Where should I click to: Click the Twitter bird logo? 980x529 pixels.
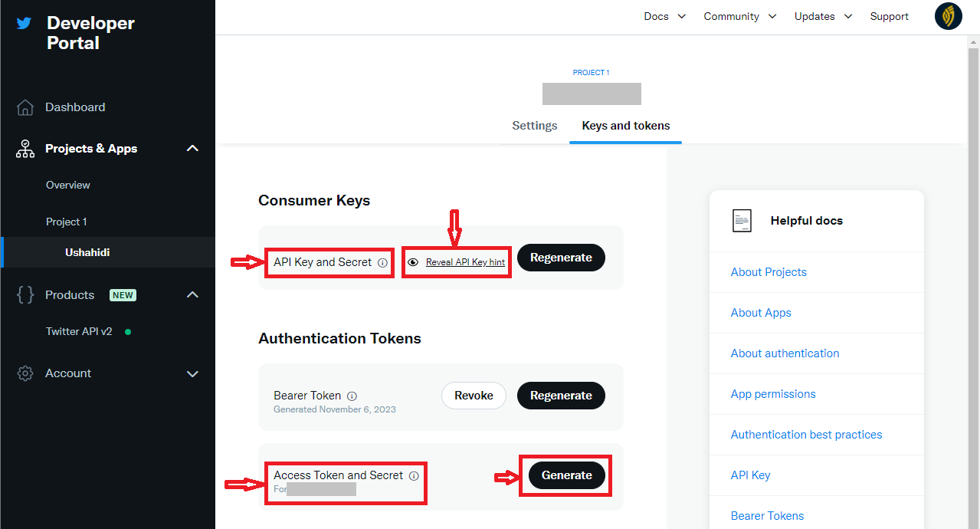(24, 23)
